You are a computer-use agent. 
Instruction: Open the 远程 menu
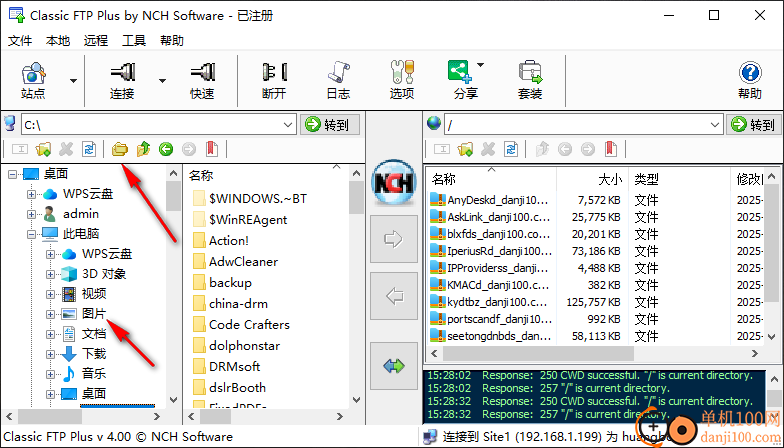[96, 40]
